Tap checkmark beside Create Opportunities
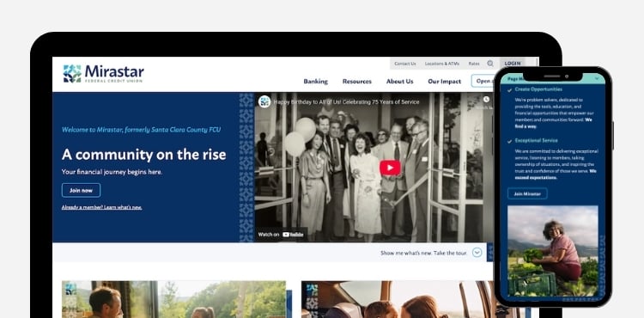The image size is (644, 318). pyautogui.click(x=510, y=89)
